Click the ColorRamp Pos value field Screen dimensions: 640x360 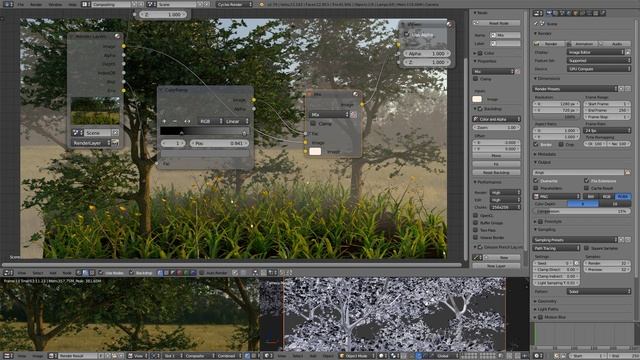tap(219, 143)
